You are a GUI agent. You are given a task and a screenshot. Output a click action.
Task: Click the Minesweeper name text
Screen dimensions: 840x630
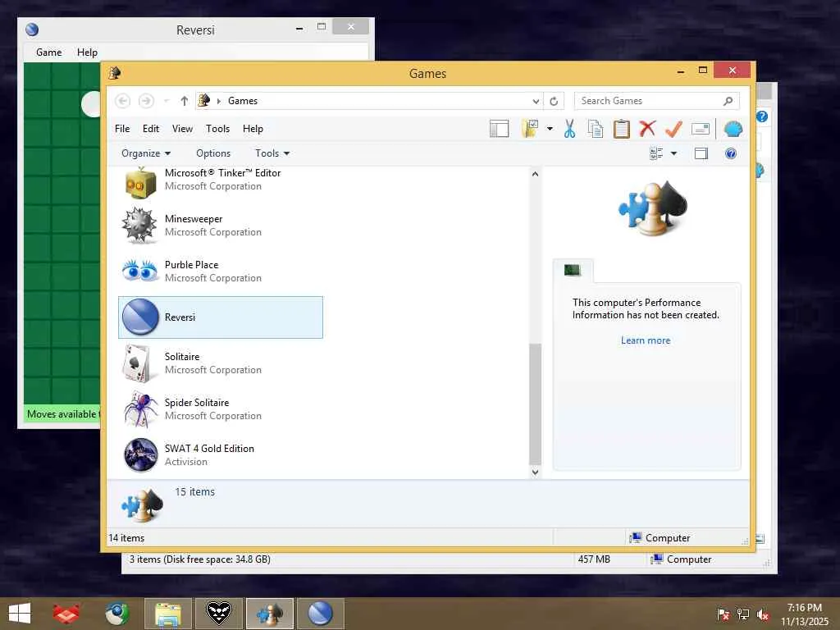tap(194, 218)
